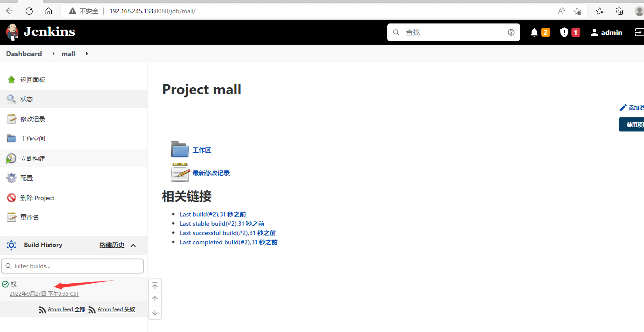
Task: Click the gear 配置 icon
Action: pyautogui.click(x=12, y=178)
